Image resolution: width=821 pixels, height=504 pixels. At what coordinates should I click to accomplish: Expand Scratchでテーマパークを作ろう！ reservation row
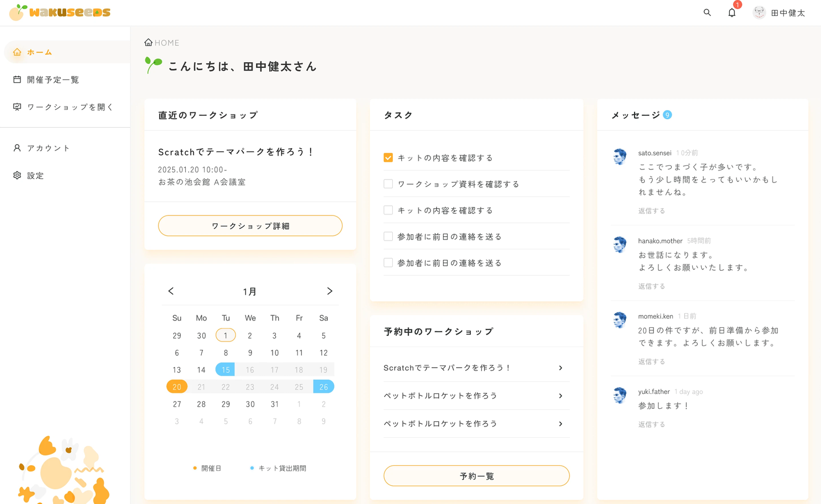[x=560, y=368]
